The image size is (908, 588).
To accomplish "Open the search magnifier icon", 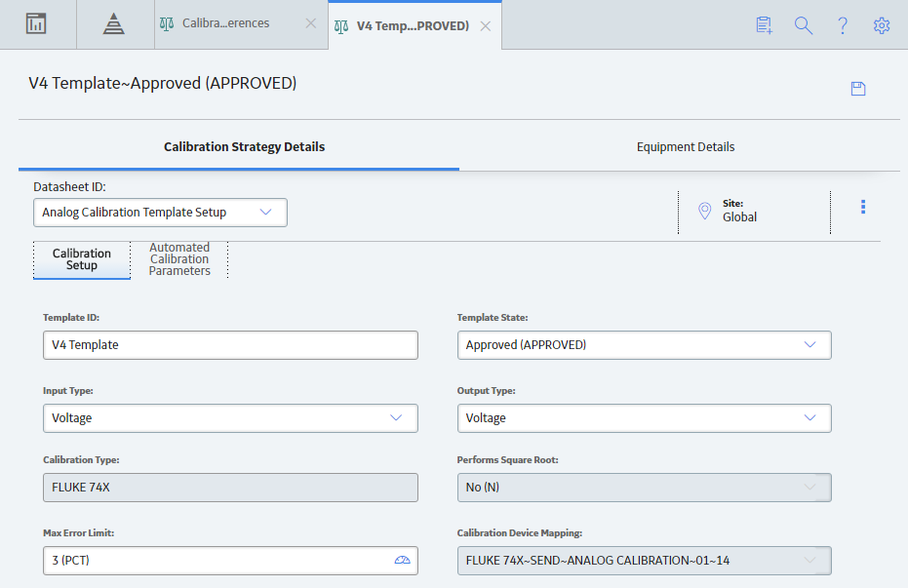I will (804, 25).
